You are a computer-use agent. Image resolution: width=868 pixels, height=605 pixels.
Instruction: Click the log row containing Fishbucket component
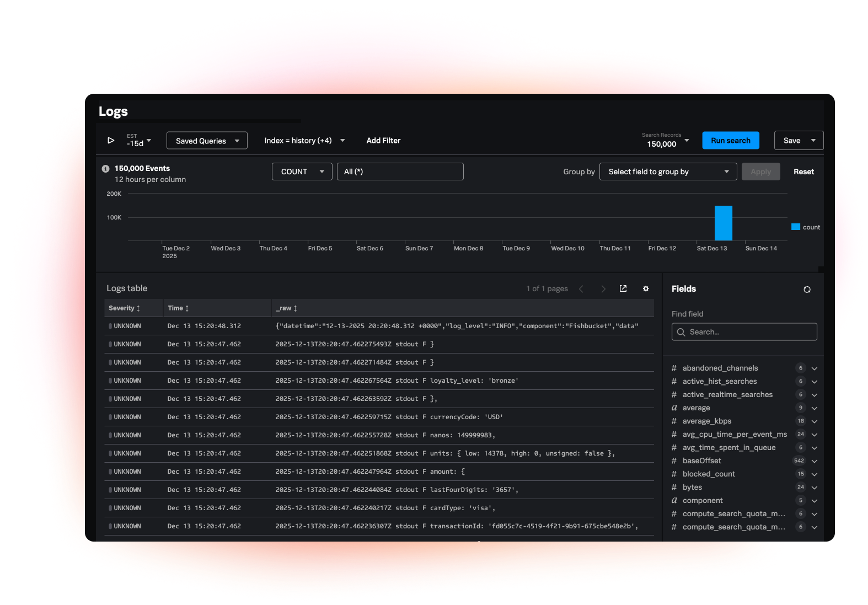(x=379, y=326)
